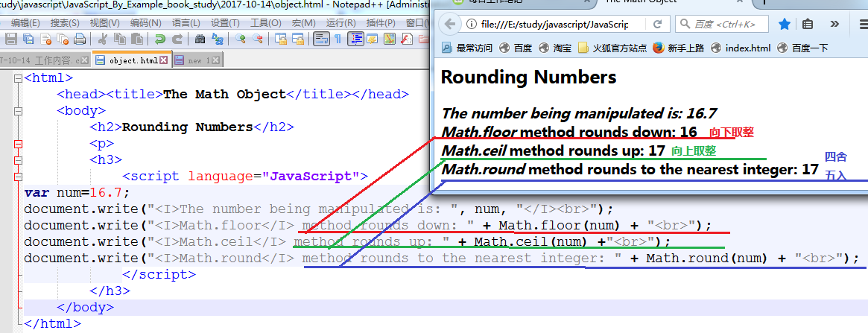
Task: Expand the Firefox toolbar overflow chevron
Action: tap(834, 25)
